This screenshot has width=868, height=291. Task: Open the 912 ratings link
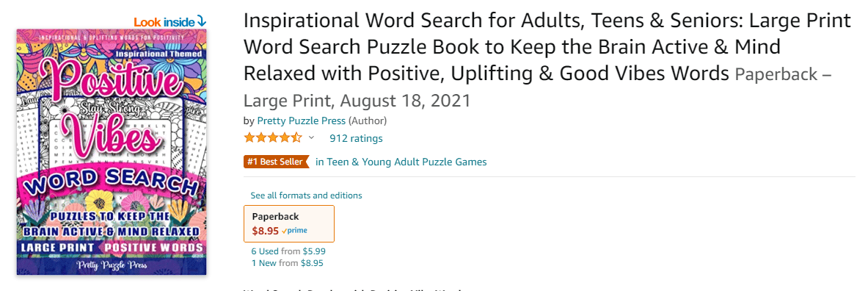coord(356,138)
